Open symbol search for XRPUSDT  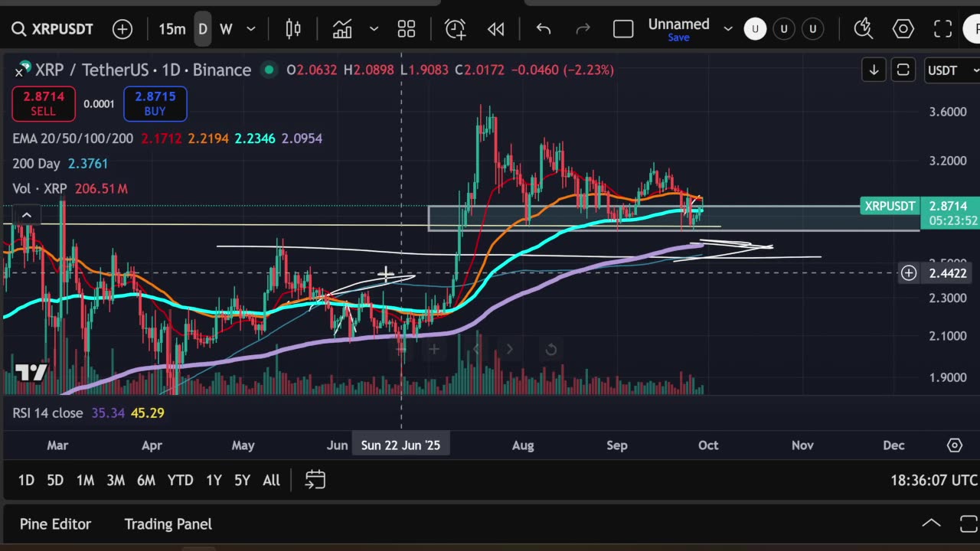coord(52,29)
